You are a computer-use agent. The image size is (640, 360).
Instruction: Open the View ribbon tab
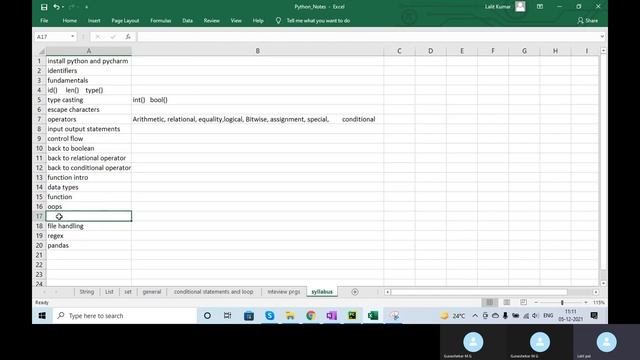[x=236, y=20]
